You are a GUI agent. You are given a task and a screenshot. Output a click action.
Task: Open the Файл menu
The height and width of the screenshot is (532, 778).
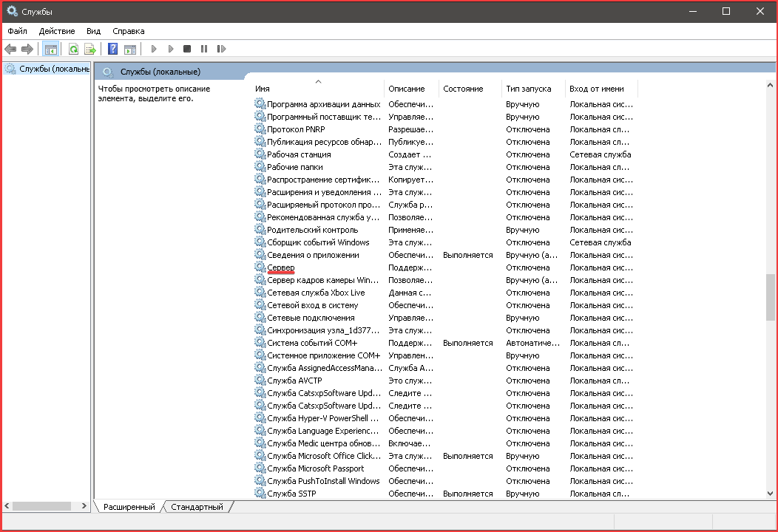coord(17,31)
